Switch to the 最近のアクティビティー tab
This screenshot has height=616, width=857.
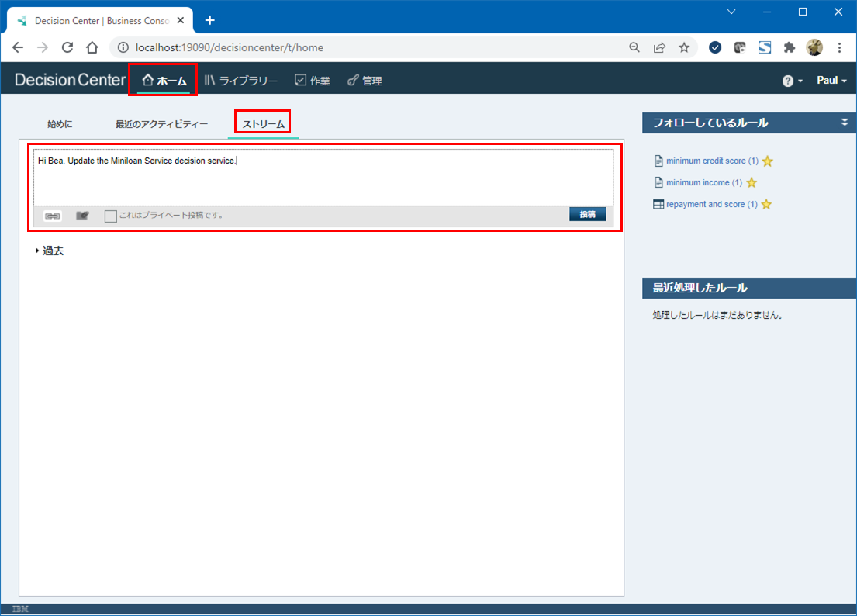point(162,124)
